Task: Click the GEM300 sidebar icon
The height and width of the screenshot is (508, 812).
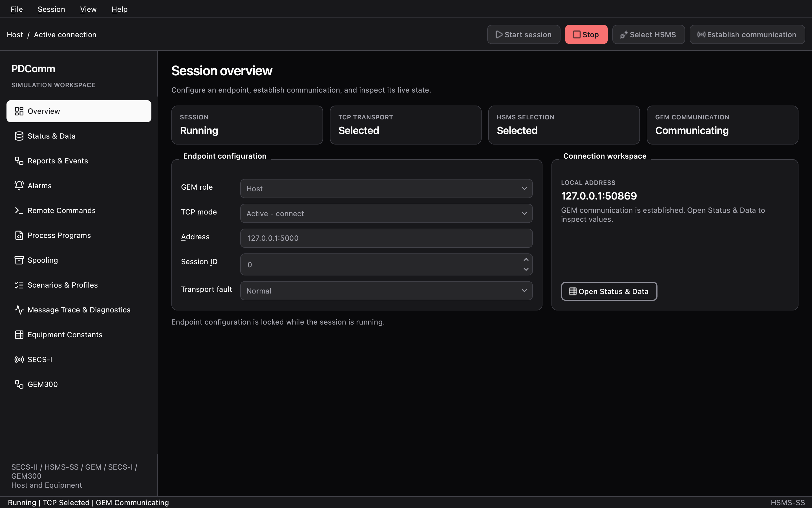Action: click(19, 385)
